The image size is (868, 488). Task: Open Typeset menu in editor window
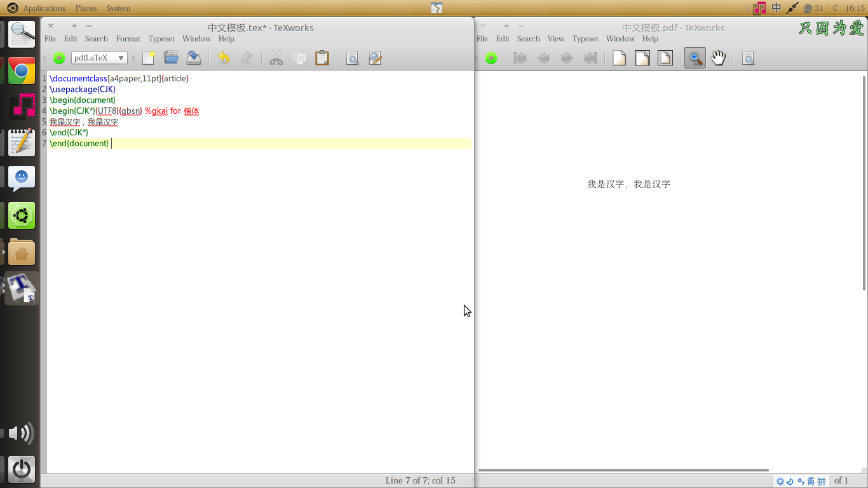coord(161,39)
